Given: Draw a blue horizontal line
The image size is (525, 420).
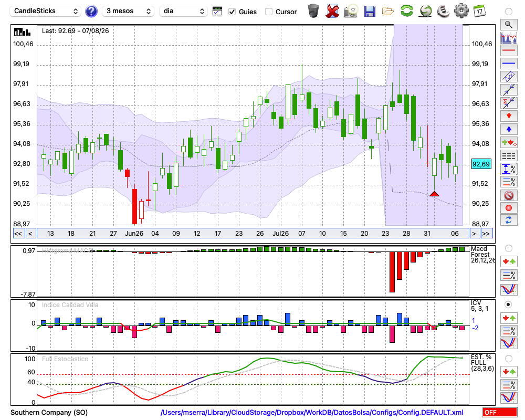Looking at the screenshot, I should coord(509,64).
